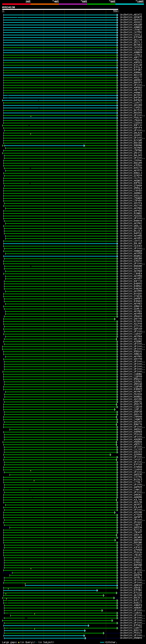Screen dimensions: 146x644
Task: Select hit label UniRef100_A4RW63
Action: [131, 93]
